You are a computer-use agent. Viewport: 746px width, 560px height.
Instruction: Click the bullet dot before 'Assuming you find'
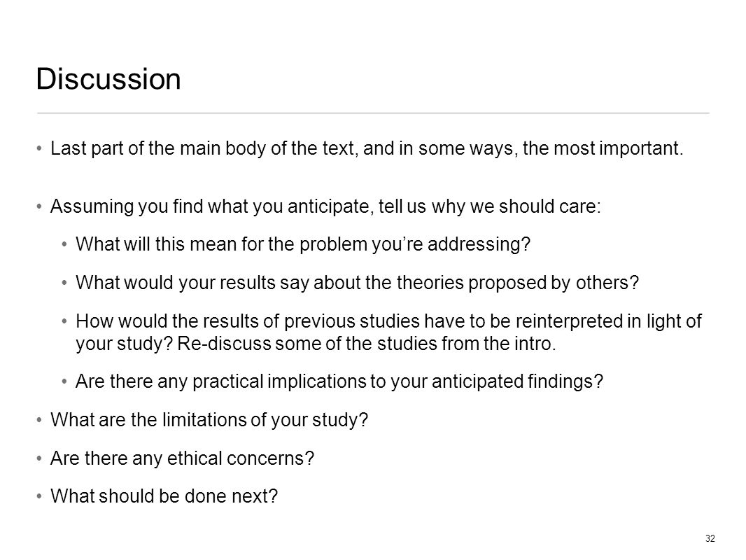[x=39, y=206]
